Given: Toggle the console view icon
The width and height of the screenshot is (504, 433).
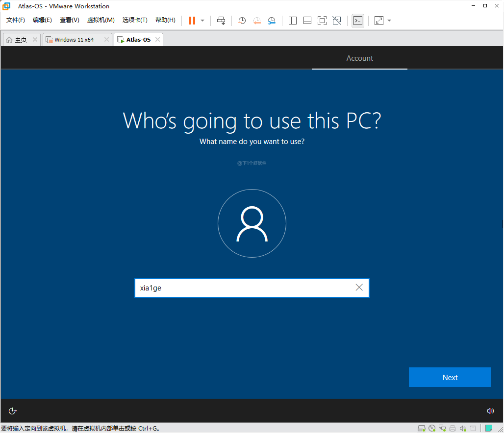Looking at the screenshot, I should pyautogui.click(x=358, y=21).
